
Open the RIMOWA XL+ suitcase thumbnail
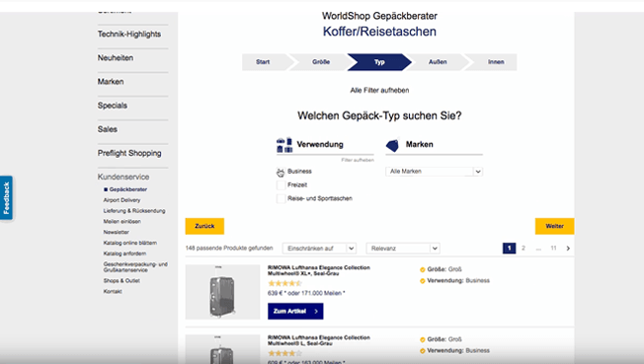coord(222,292)
